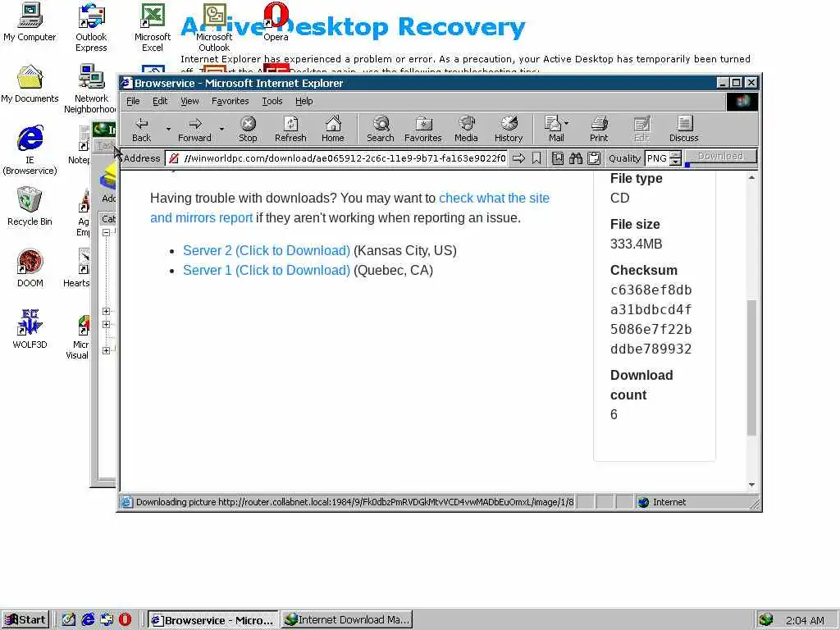Click the Mail toolbar icon
Viewport: 840px width, 630px height.
point(552,124)
